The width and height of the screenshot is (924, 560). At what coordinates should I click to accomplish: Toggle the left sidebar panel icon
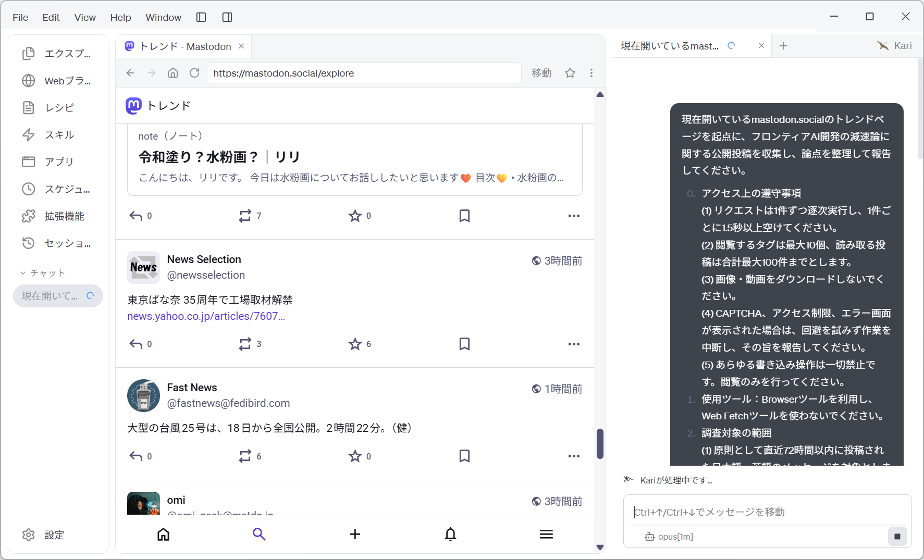coord(201,17)
